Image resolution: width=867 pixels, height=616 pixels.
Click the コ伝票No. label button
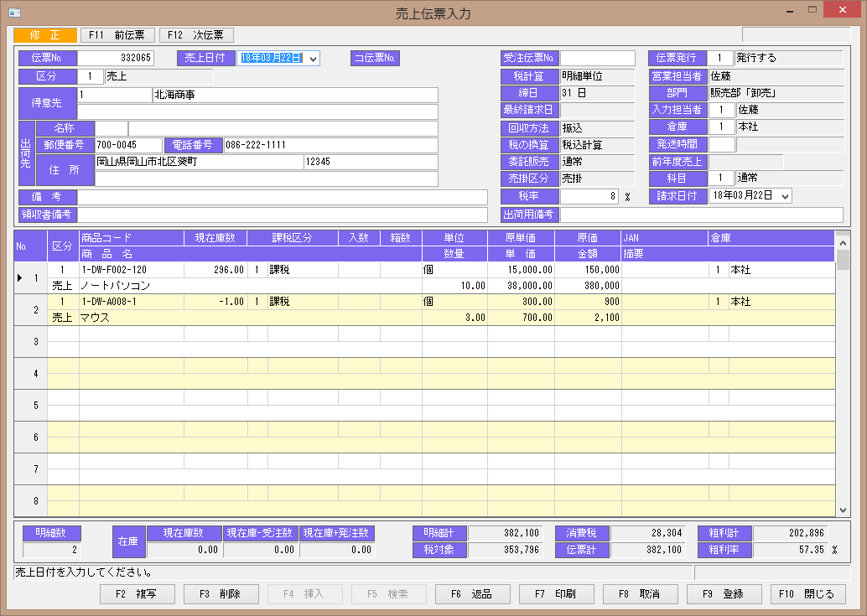[375, 58]
